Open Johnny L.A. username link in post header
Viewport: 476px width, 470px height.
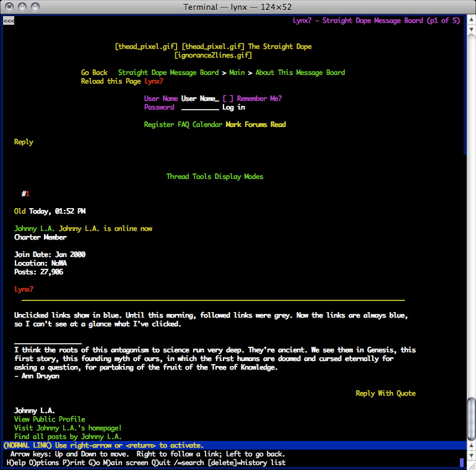tap(34, 228)
